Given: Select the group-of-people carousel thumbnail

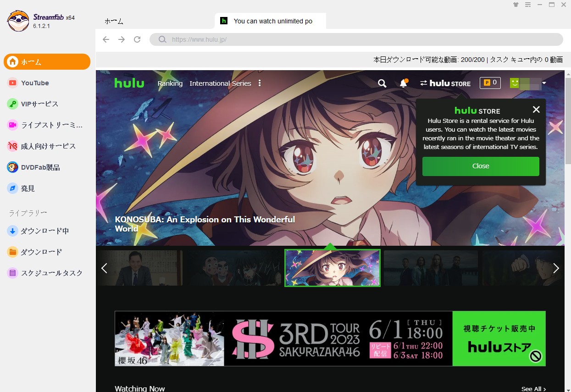Looking at the screenshot, I should [431, 268].
